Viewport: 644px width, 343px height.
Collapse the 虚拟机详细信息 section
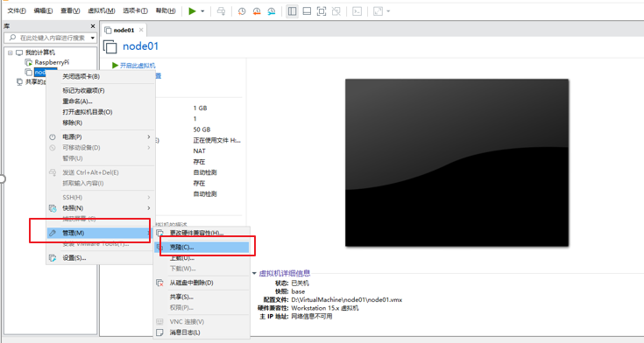coord(254,273)
